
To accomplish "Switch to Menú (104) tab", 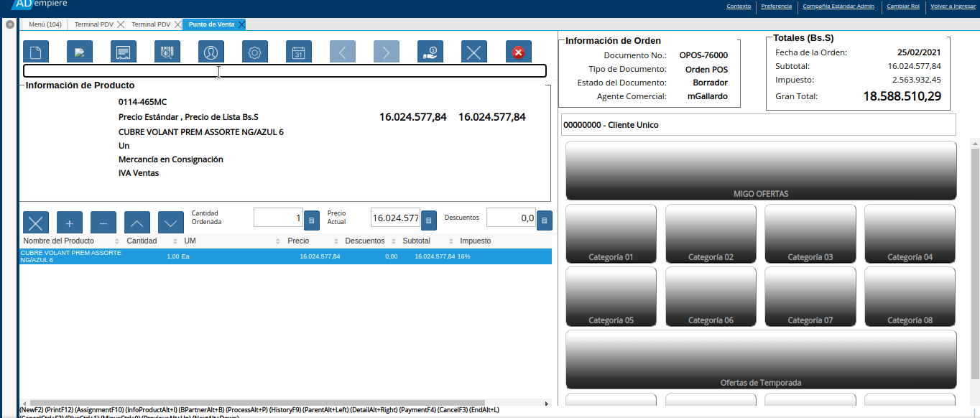I will click(45, 24).
